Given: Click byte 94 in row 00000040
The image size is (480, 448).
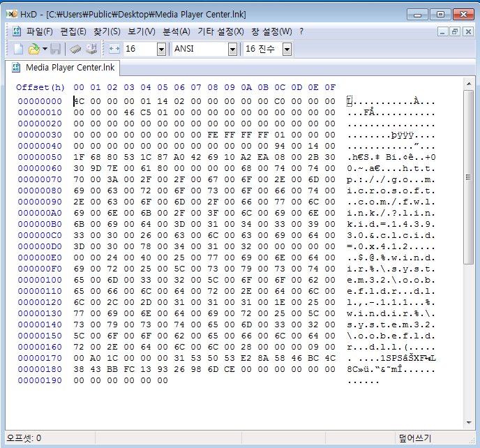Looking at the screenshot, I should 280,146.
